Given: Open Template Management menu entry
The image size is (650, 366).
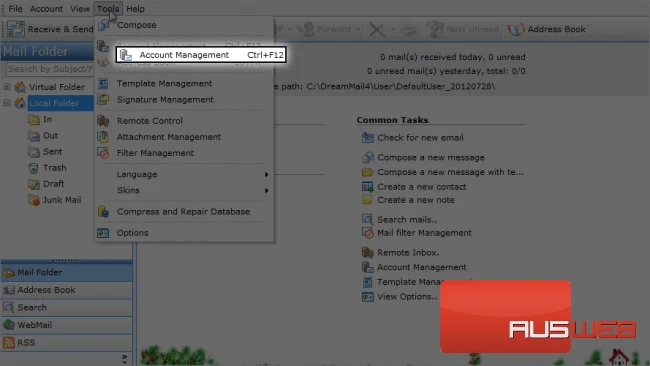Looking at the screenshot, I should tap(164, 84).
